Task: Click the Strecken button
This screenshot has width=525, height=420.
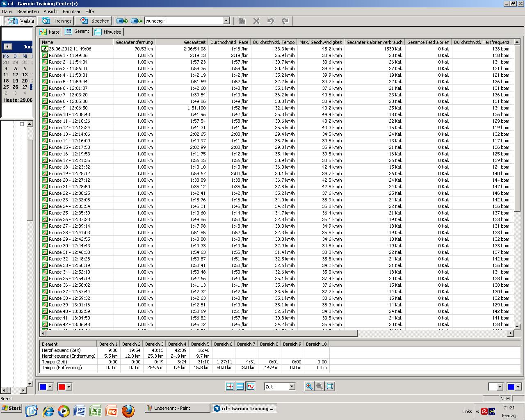Action: coord(95,21)
